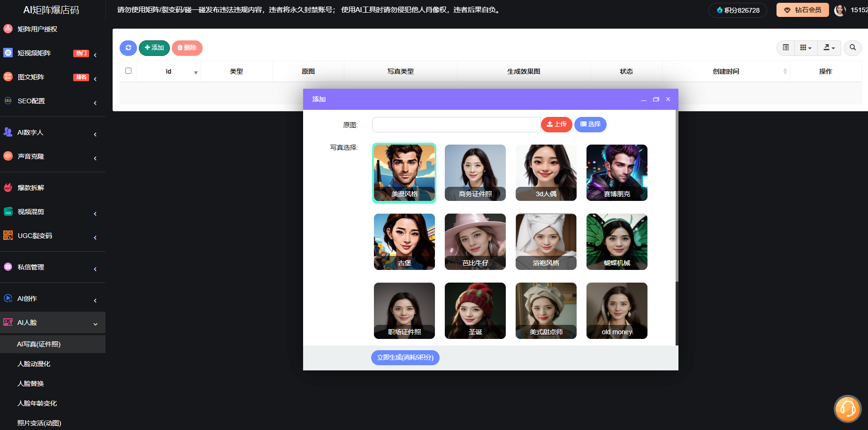Click the pink 删除 button
This screenshot has width=868, height=430.
click(187, 48)
